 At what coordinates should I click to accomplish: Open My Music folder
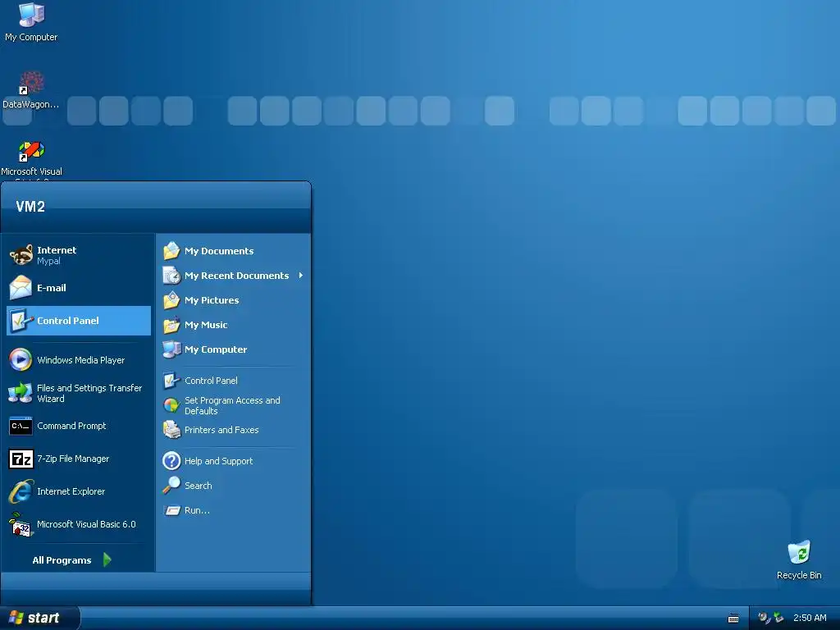(x=234, y=325)
